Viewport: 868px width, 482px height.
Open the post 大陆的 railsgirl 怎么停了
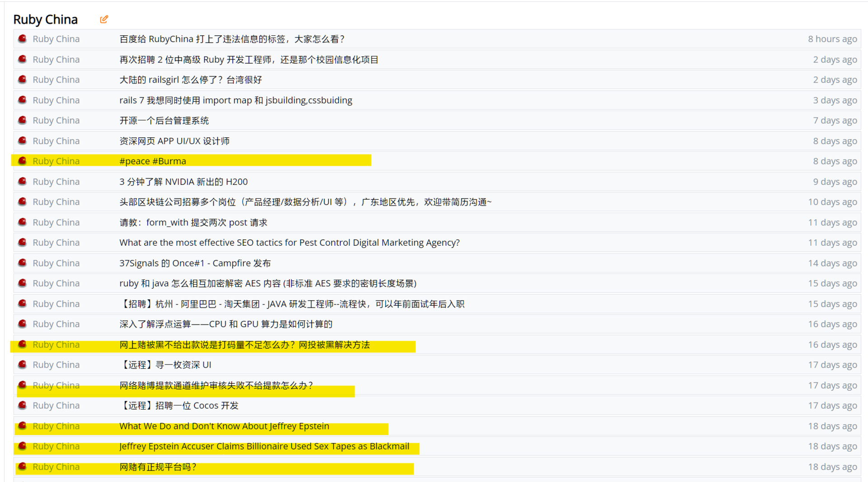click(190, 80)
